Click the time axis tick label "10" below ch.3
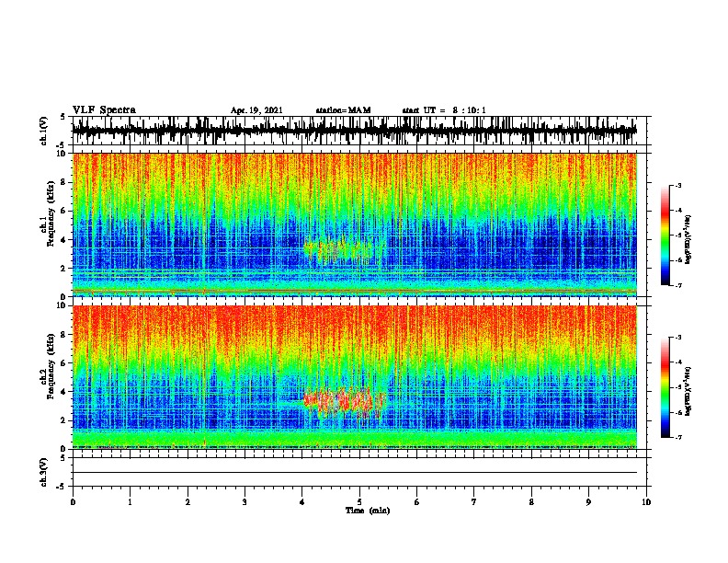Screen dimensions: 728x563 click(646, 502)
